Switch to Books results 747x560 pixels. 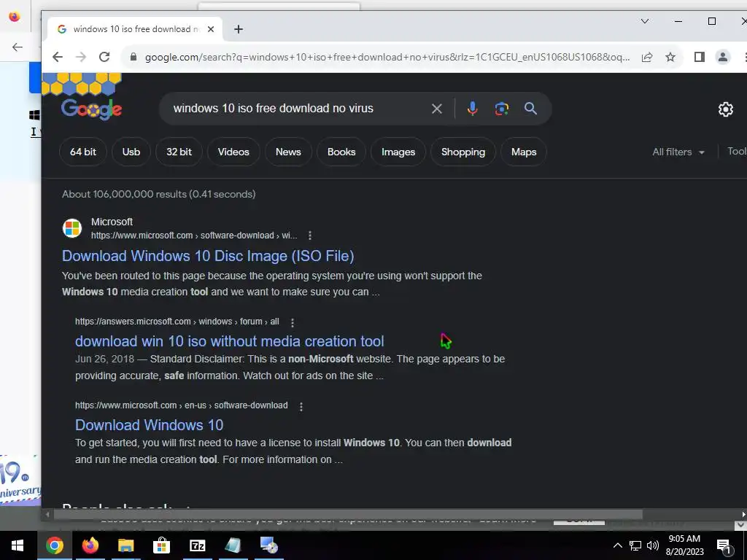tap(341, 152)
